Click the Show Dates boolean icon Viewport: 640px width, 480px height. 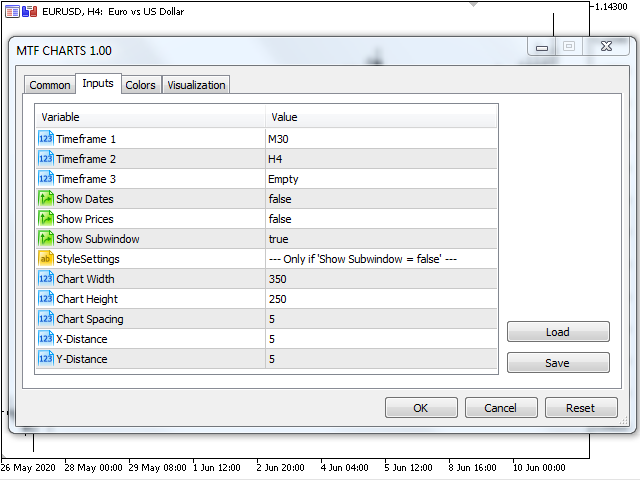coord(46,198)
